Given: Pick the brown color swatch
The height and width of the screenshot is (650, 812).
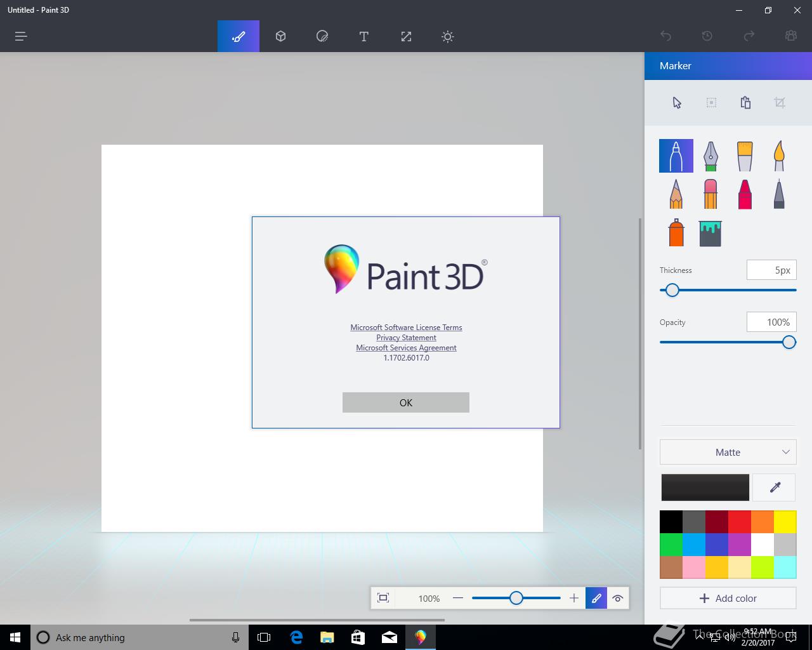Looking at the screenshot, I should 671,567.
